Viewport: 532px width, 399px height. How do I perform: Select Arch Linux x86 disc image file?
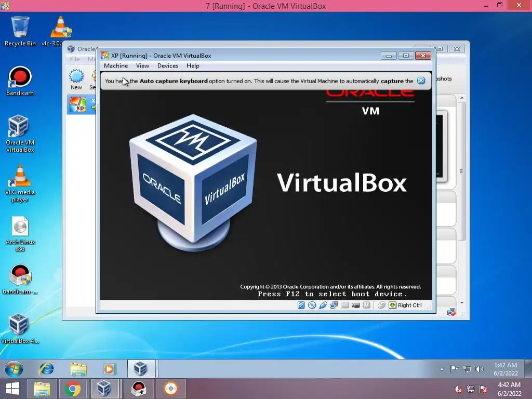(20, 233)
